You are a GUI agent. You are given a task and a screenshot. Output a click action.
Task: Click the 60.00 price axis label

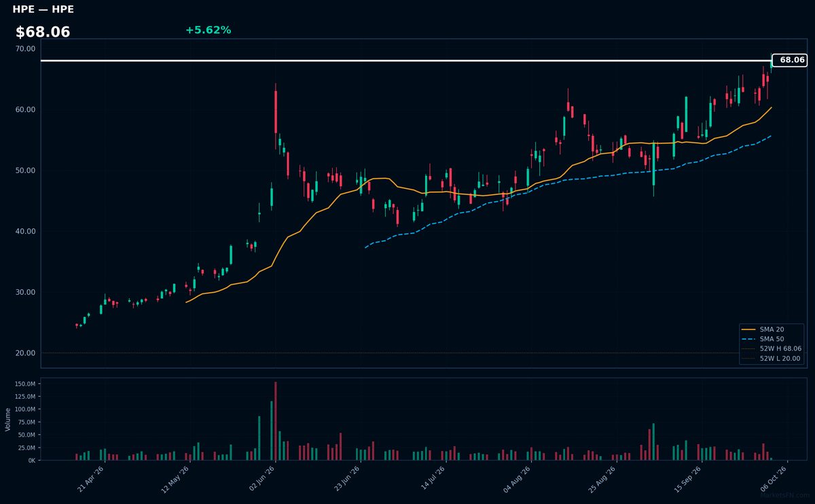tap(25, 109)
